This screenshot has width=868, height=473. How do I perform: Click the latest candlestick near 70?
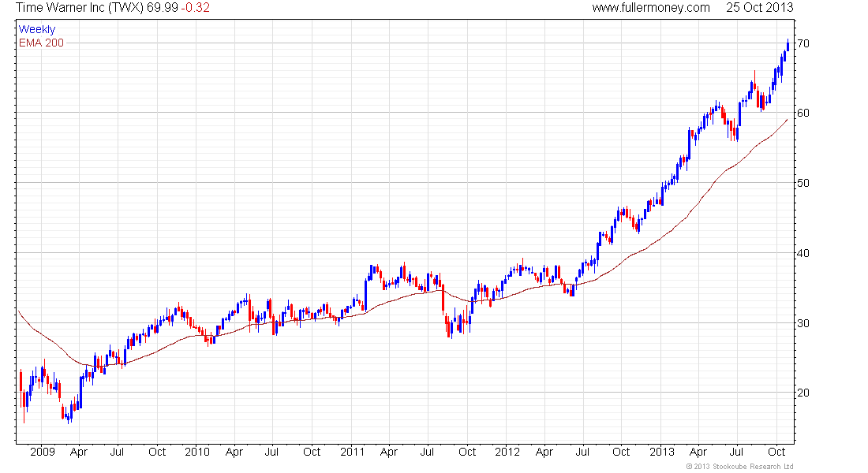coord(788,46)
